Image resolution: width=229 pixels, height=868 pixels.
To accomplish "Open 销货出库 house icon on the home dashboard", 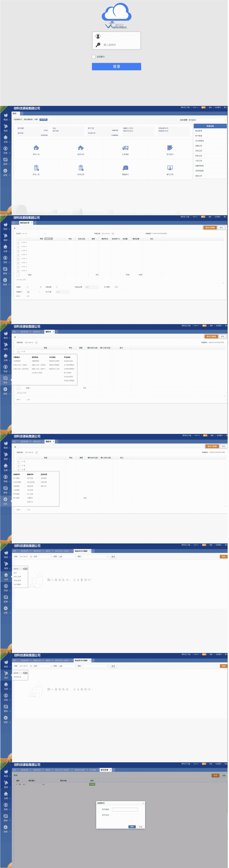I will (81, 148).
